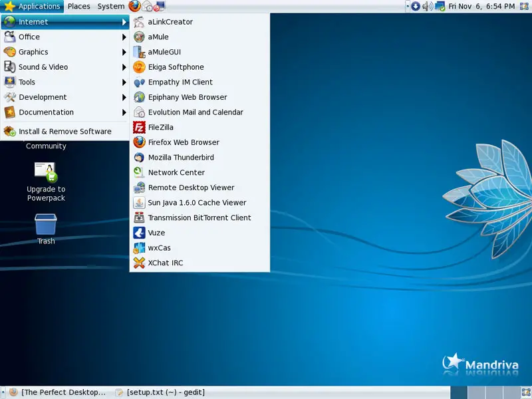Open the Places menu
The image size is (532, 399).
pyautogui.click(x=78, y=6)
